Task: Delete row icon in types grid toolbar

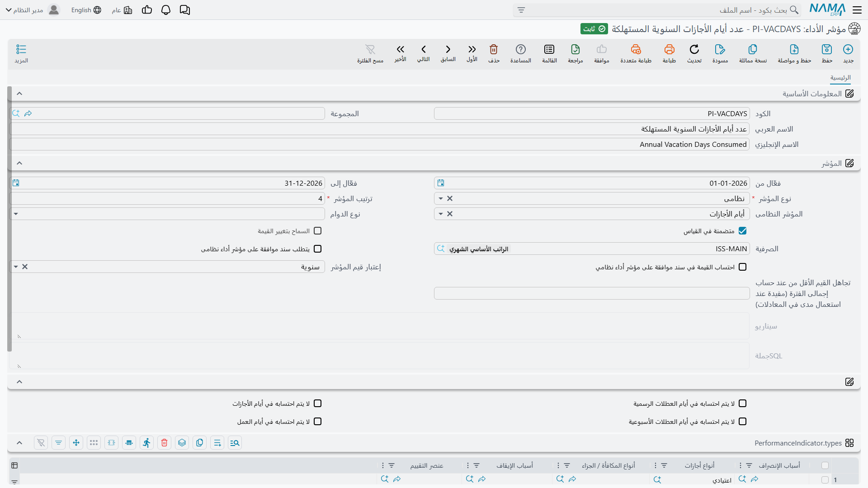Action: tap(165, 443)
